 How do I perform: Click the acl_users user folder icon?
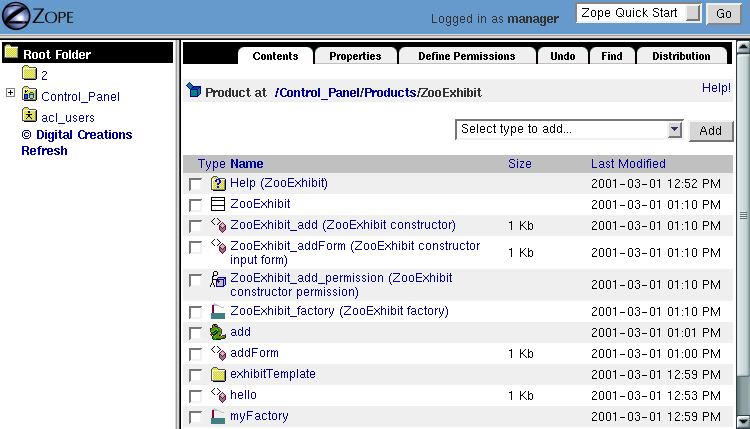tap(30, 116)
